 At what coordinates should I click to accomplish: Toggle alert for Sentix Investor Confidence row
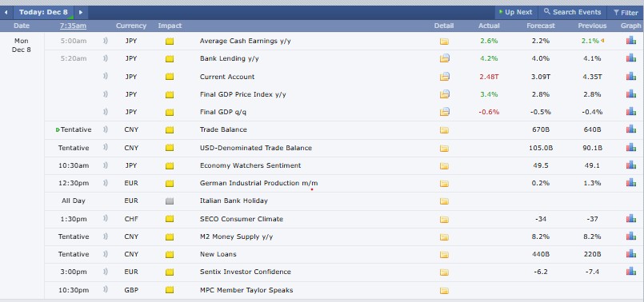pyautogui.click(x=106, y=272)
